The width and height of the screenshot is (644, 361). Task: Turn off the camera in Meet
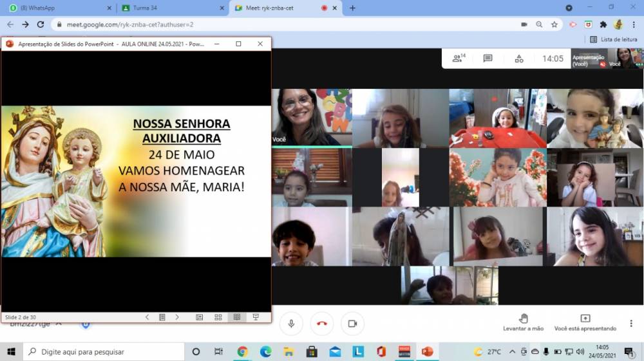[x=352, y=324]
